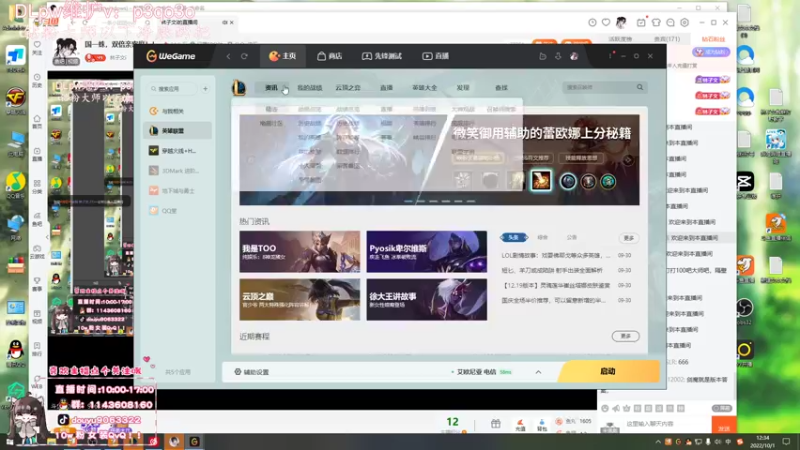The width and height of the screenshot is (800, 450).
Task: Click the WeGame logo
Action: tap(171, 56)
